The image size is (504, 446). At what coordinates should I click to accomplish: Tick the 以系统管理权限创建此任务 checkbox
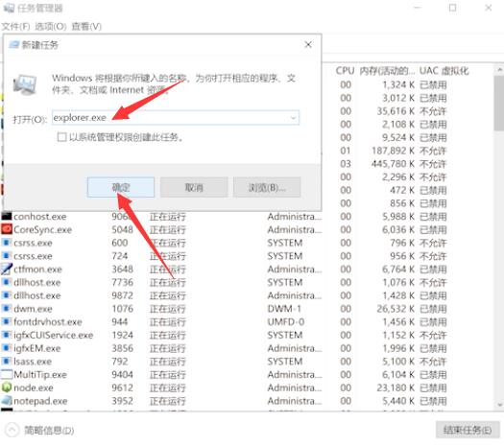click(x=61, y=137)
